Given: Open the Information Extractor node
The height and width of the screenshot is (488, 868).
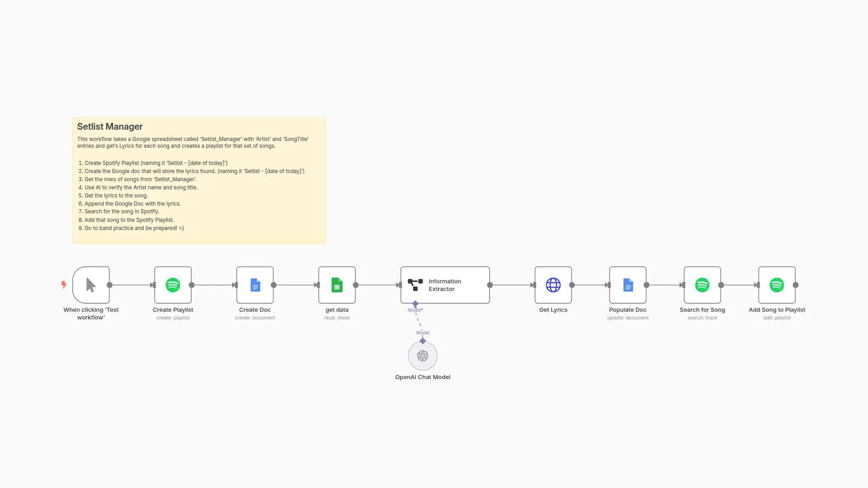Looking at the screenshot, I should [x=445, y=285].
